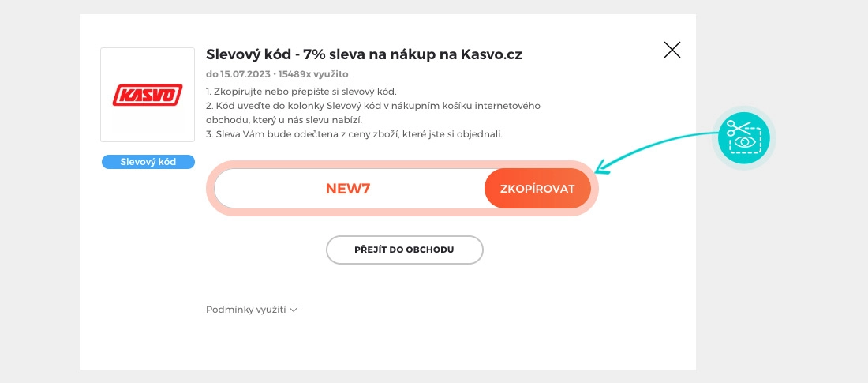Click the eye symbol inside the teal circle
The image size is (868, 383).
pyautogui.click(x=744, y=144)
